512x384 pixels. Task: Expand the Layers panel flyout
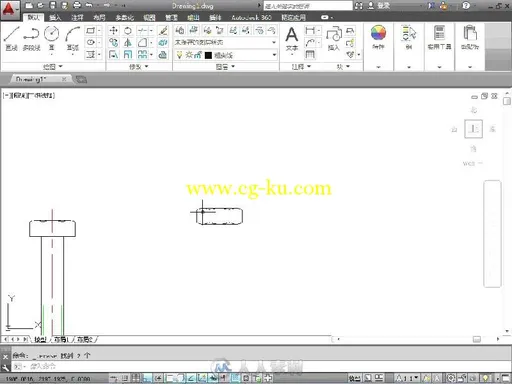[225, 67]
